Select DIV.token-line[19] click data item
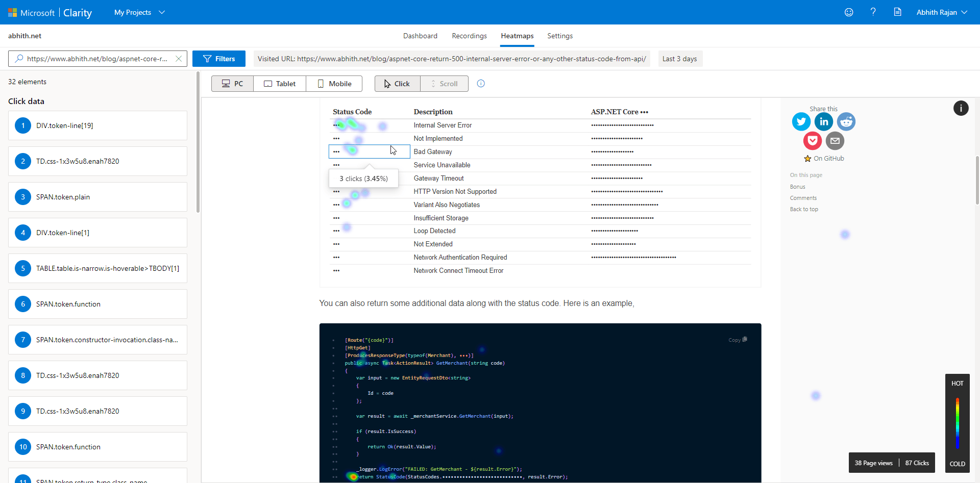980x483 pixels. [97, 125]
